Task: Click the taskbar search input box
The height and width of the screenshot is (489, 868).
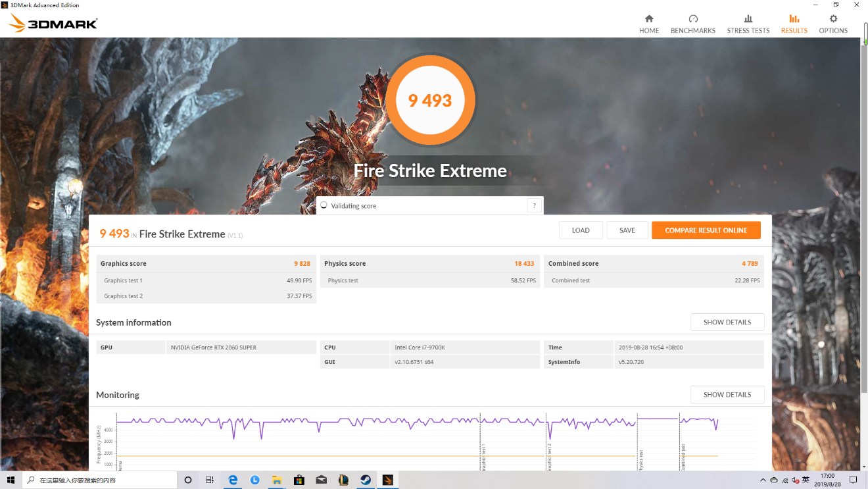Action: pyautogui.click(x=99, y=480)
